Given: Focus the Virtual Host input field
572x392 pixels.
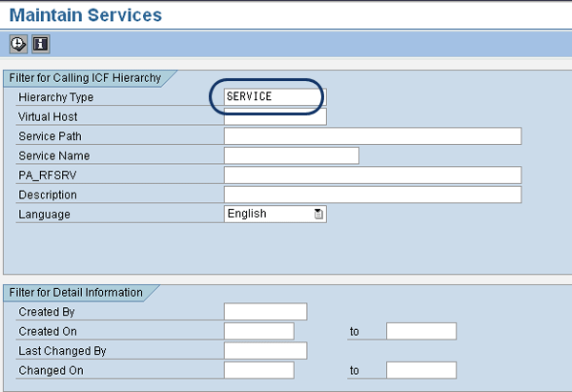Looking at the screenshot, I should click(275, 116).
